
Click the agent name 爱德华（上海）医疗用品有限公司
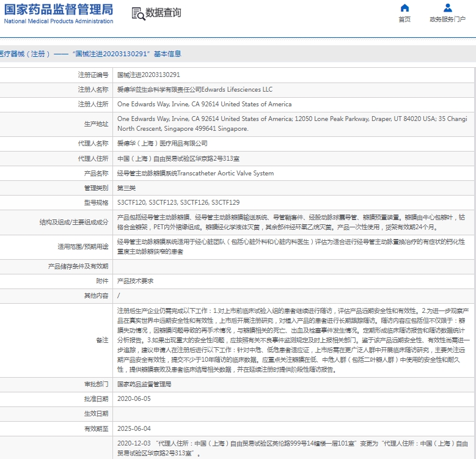[162, 144]
